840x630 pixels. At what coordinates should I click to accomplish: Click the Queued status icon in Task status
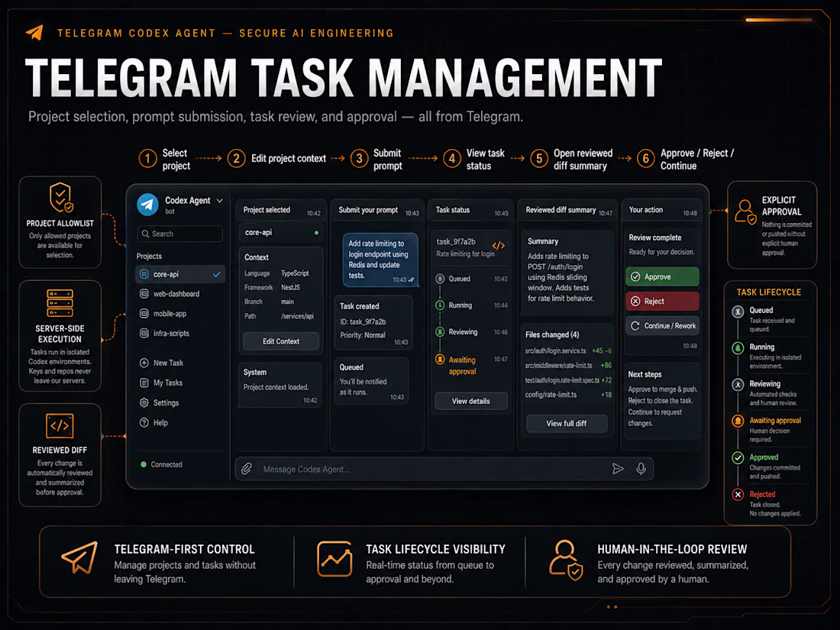click(440, 279)
